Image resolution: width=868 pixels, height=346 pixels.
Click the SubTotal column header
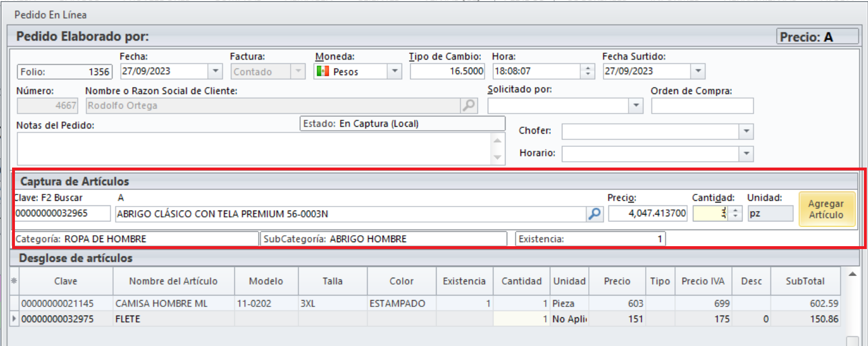click(805, 281)
